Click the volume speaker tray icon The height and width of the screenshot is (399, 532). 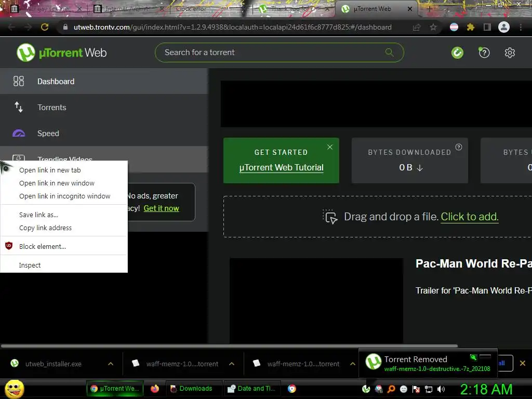[x=441, y=389]
